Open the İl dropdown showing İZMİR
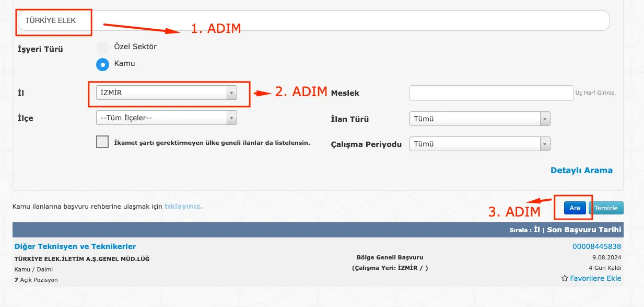Image resolution: width=644 pixels, height=307 pixels. 167,93
